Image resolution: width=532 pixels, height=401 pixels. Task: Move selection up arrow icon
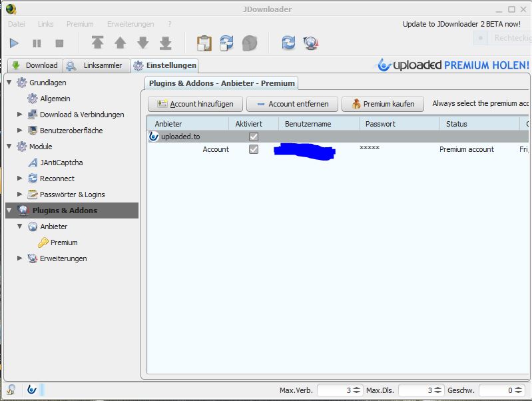tap(120, 43)
